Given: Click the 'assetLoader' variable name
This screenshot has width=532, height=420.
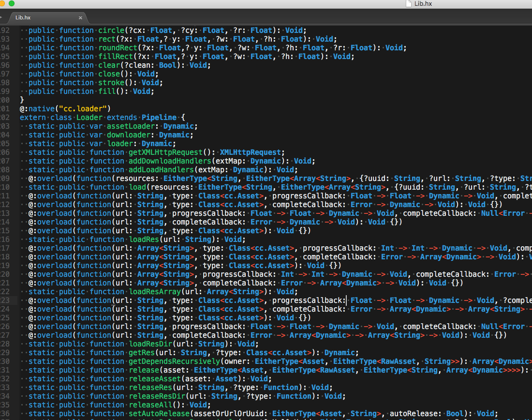Looking at the screenshot, I should [x=131, y=126].
